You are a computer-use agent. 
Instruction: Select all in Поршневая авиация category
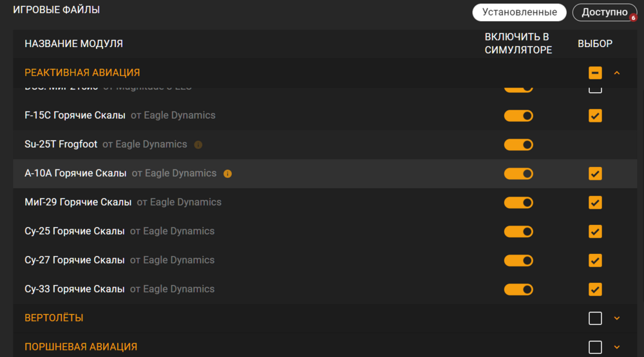[x=595, y=347]
